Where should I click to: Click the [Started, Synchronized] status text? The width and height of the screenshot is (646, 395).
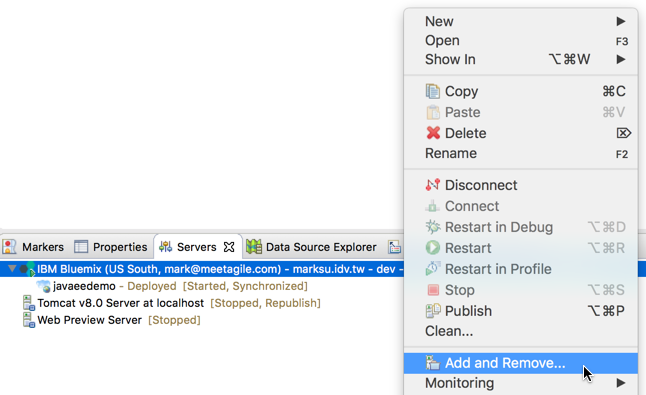(245, 286)
